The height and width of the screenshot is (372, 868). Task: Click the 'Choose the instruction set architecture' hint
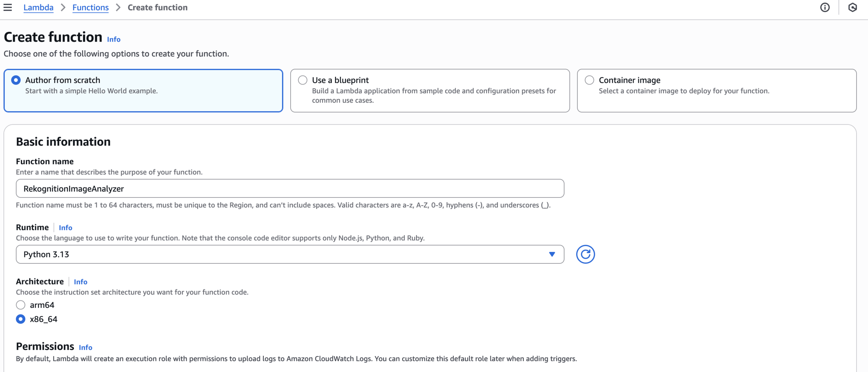tap(132, 292)
